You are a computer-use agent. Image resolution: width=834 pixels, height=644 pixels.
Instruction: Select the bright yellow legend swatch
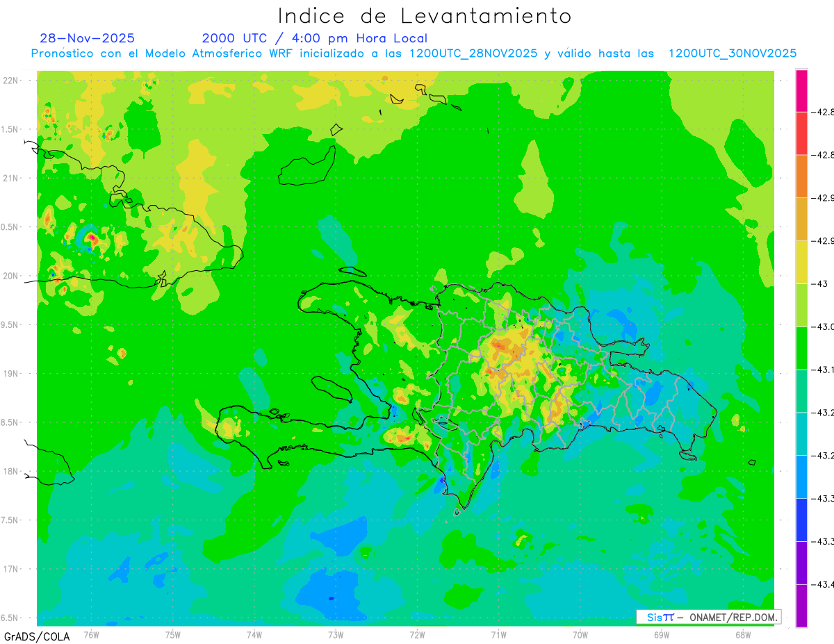click(x=801, y=262)
